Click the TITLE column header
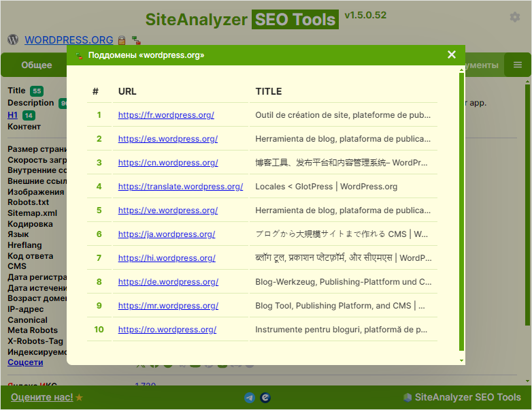The width and height of the screenshot is (532, 410). coord(269,91)
